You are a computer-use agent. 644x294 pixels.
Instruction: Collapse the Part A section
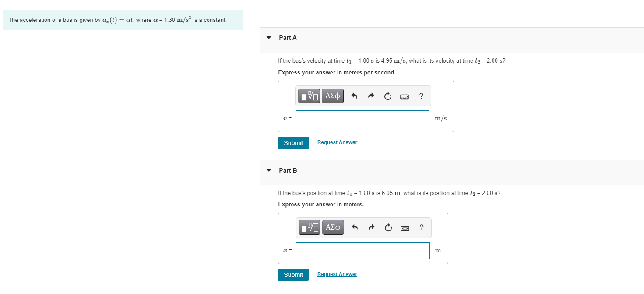268,38
